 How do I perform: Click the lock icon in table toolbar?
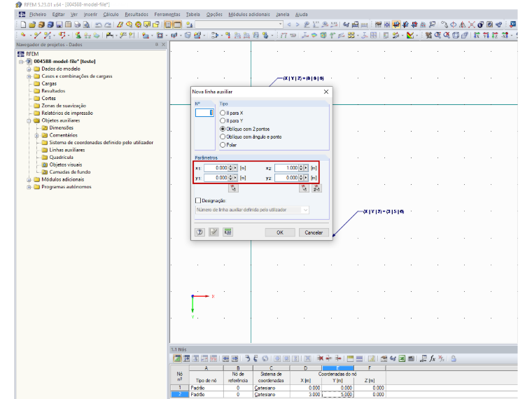tap(454, 358)
